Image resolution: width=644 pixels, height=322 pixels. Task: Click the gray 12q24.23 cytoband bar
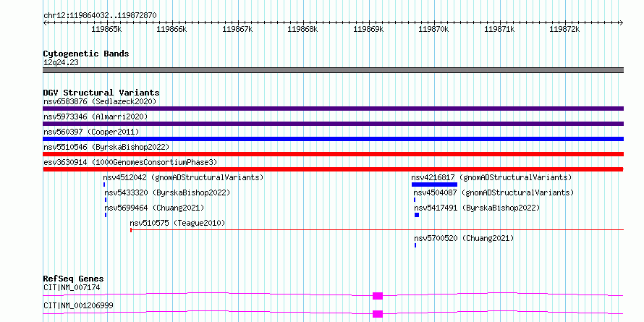[x=333, y=70]
